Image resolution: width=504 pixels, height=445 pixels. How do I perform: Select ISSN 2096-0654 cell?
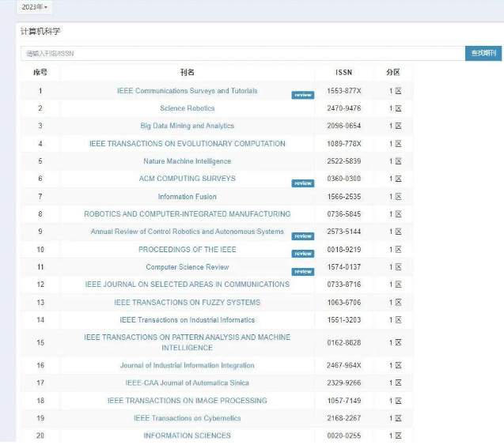pos(344,126)
